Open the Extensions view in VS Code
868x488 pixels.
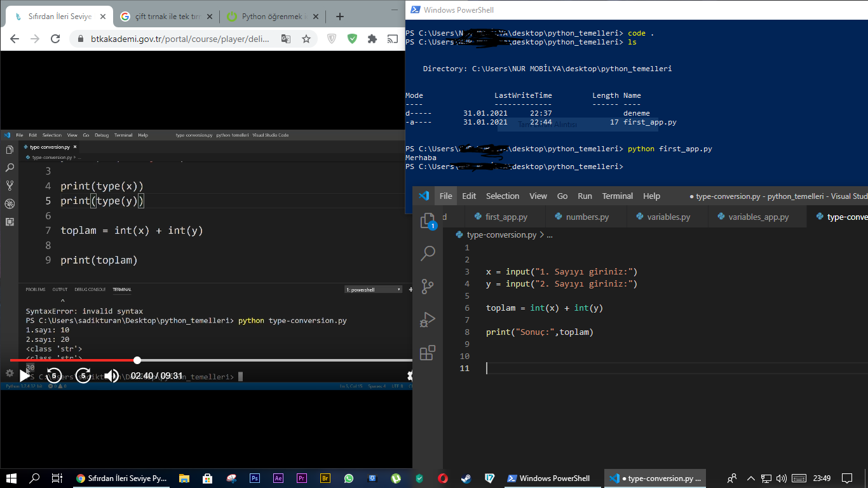click(x=428, y=353)
